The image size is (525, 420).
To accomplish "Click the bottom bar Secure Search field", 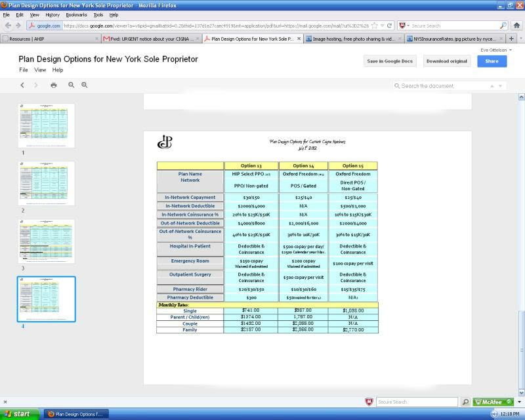I will (x=417, y=402).
